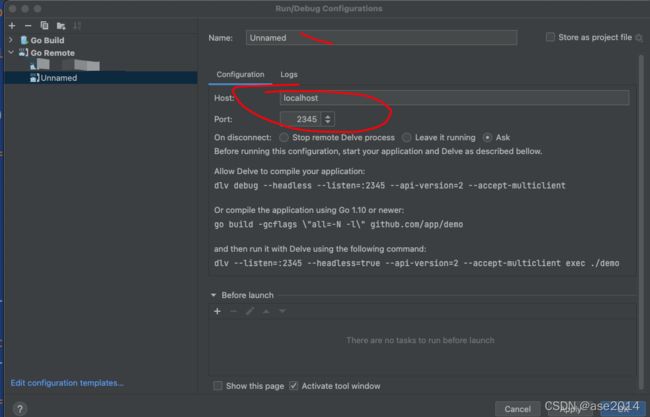Add a before launch task

(217, 311)
